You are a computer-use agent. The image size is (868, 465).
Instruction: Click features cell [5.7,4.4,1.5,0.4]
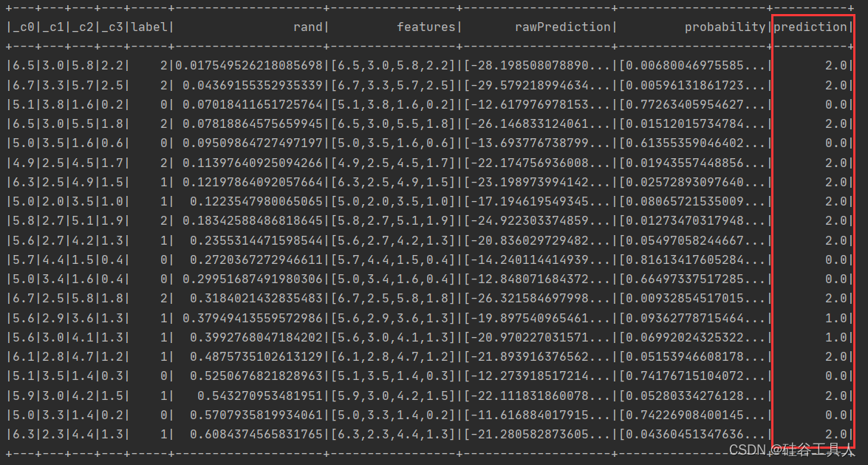pos(393,260)
